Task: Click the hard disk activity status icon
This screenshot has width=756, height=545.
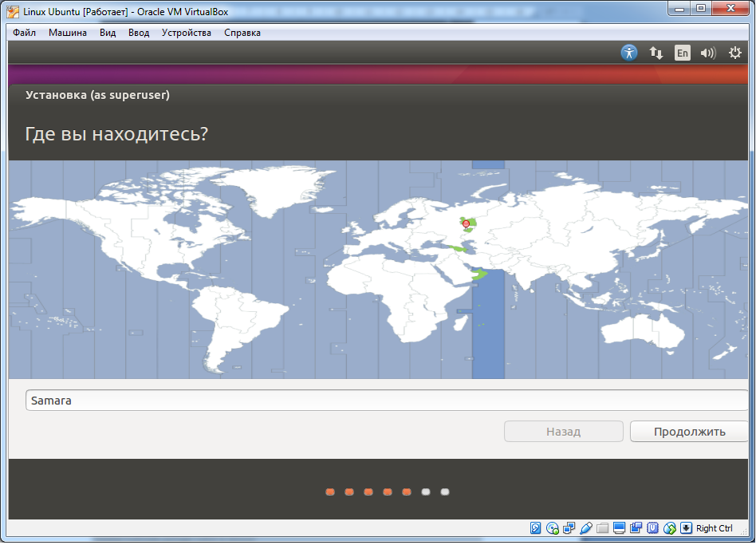Action: [x=536, y=528]
